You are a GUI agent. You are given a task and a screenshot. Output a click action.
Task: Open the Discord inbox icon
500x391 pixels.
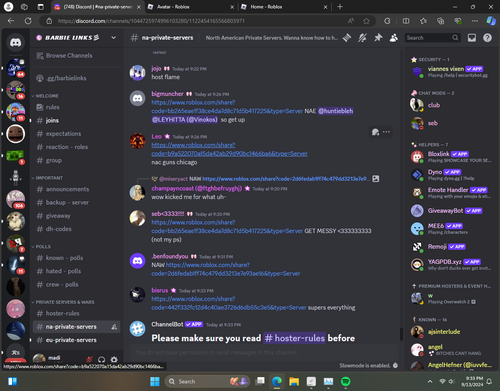472,38
